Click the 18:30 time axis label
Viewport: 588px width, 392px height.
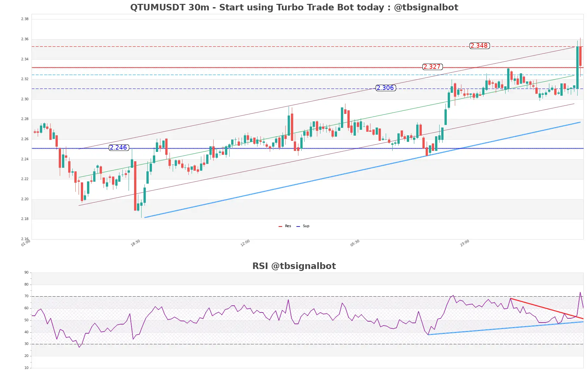pos(135,243)
